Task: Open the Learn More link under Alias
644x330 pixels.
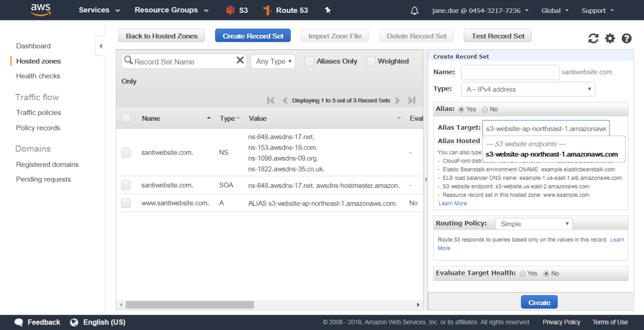Action: (x=453, y=203)
